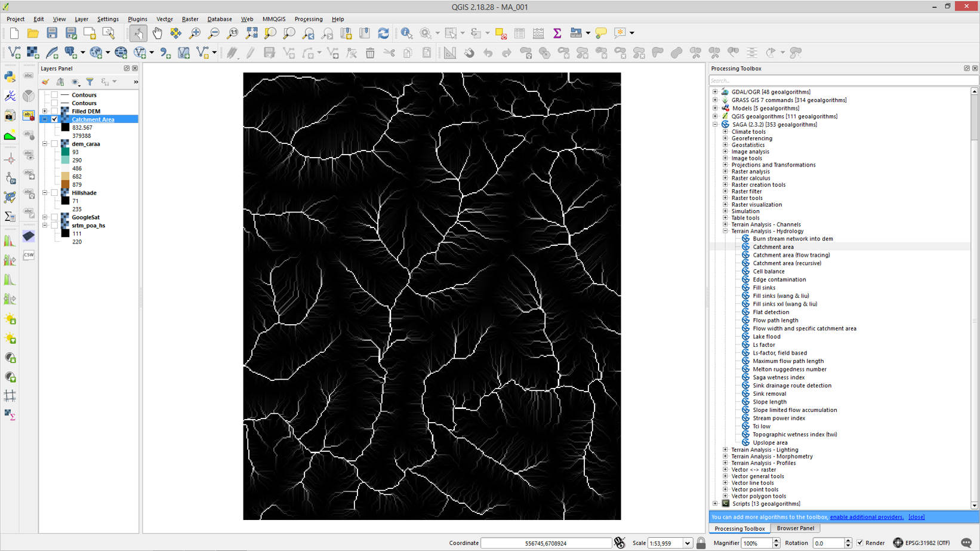Enable the Hillshade layer checkbox
980x551 pixels.
(x=55, y=193)
